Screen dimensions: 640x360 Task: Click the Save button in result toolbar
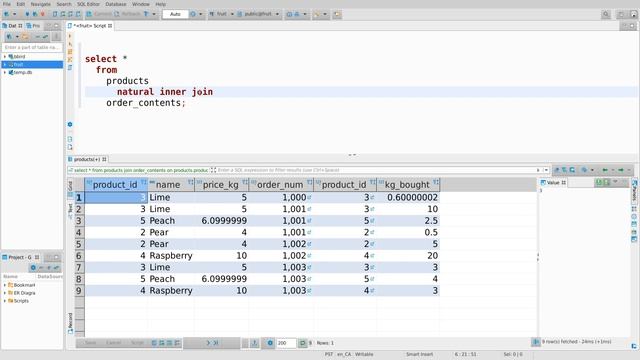coord(90,343)
